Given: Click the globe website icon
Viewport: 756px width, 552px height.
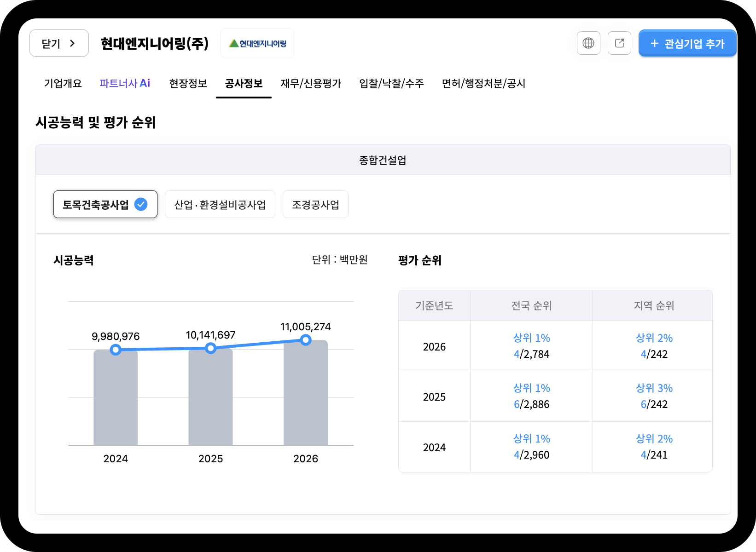Looking at the screenshot, I should [x=588, y=43].
